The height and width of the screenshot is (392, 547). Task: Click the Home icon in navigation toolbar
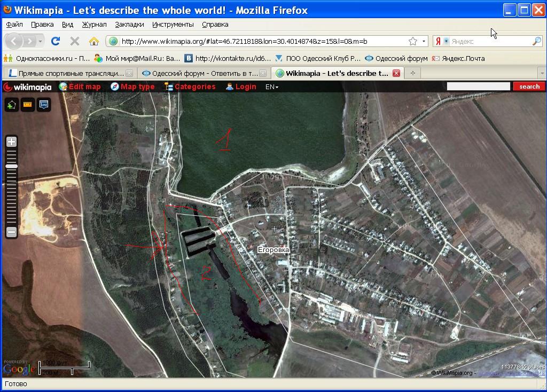(93, 41)
